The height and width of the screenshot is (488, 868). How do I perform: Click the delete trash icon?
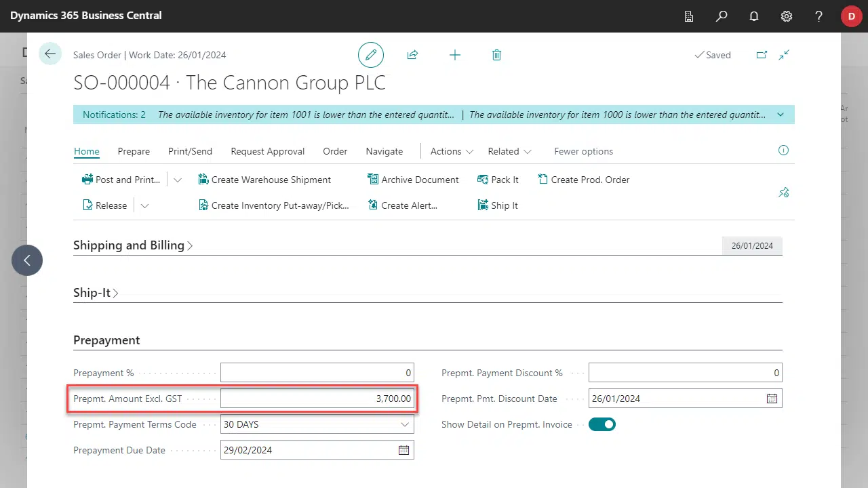(496, 55)
